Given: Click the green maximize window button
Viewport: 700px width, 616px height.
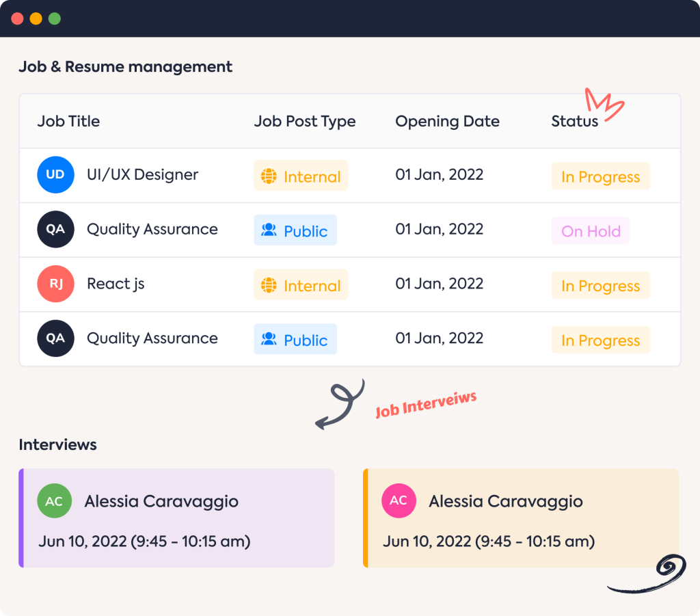Looking at the screenshot, I should tap(55, 18).
